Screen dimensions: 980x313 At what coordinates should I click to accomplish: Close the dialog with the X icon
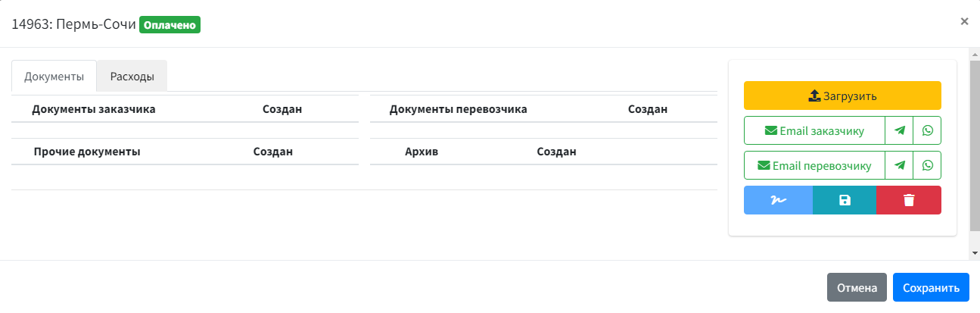964,21
